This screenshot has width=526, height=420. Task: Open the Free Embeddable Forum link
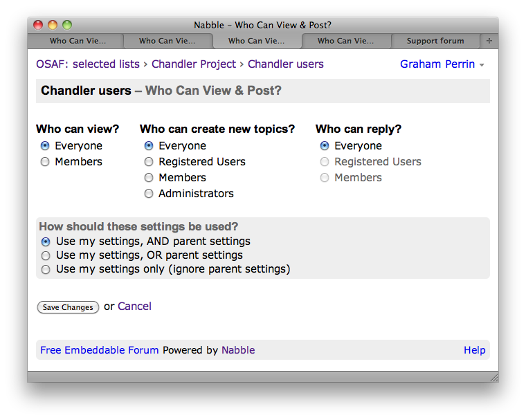click(x=100, y=350)
